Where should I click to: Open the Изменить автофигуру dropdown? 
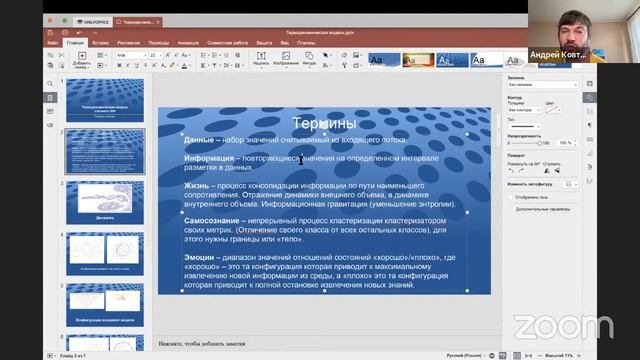click(571, 184)
